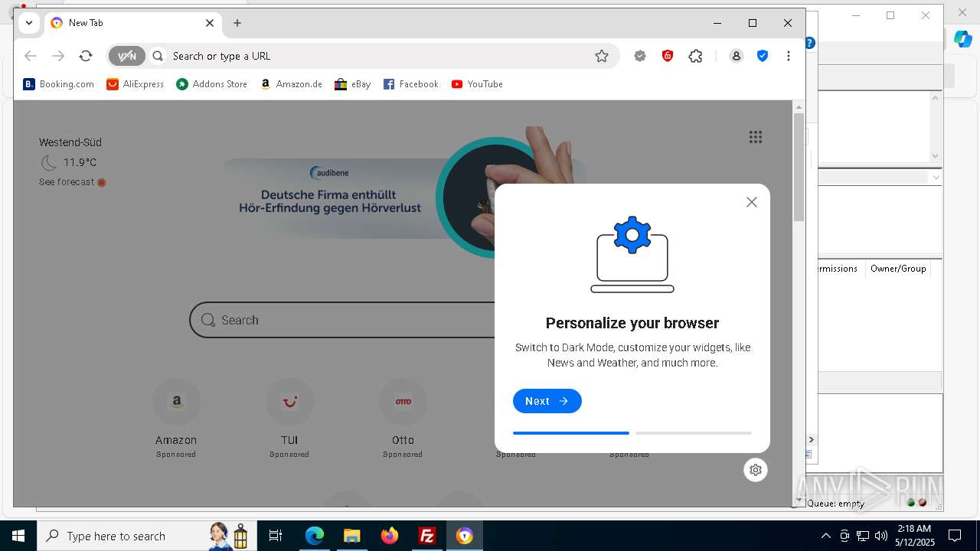The height and width of the screenshot is (551, 980).
Task: Open Firefox from taskbar
Action: (x=390, y=536)
